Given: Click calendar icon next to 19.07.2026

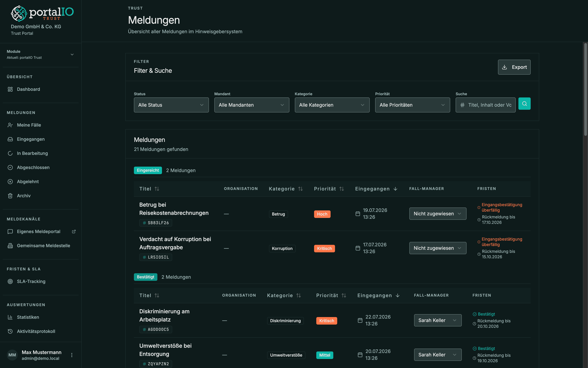Looking at the screenshot, I should coord(358,214).
